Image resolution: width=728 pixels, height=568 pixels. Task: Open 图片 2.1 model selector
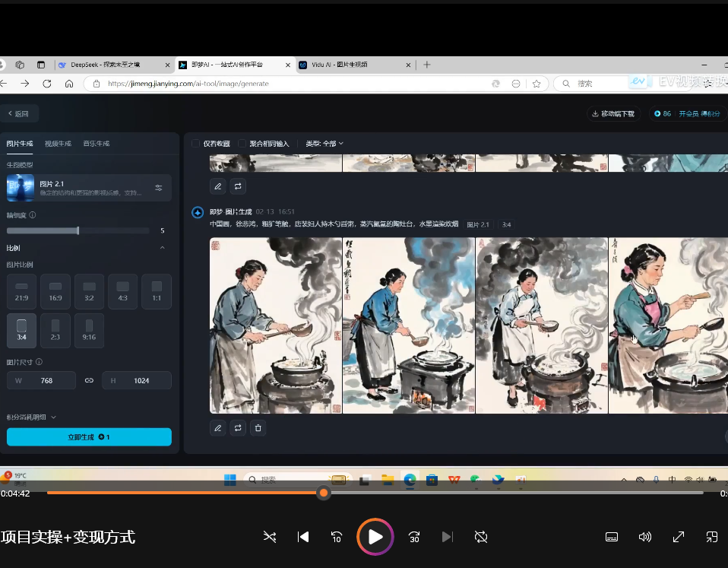[89, 188]
